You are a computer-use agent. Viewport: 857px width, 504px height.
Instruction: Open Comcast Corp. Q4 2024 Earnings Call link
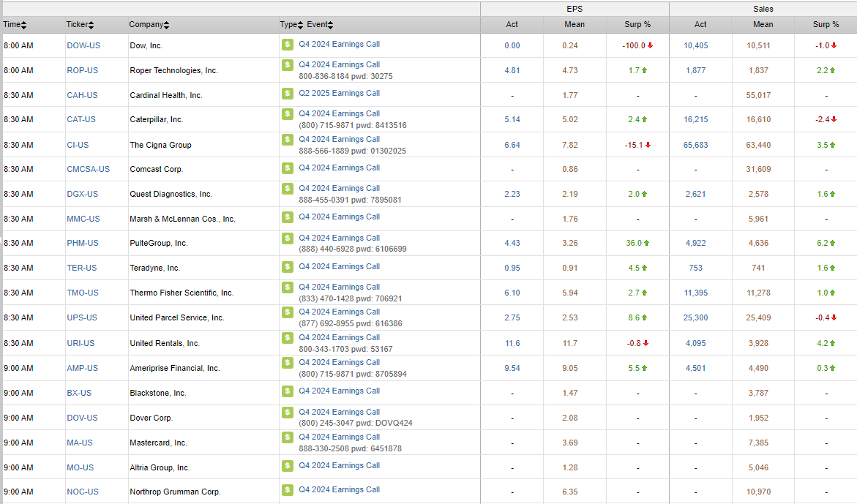click(340, 168)
